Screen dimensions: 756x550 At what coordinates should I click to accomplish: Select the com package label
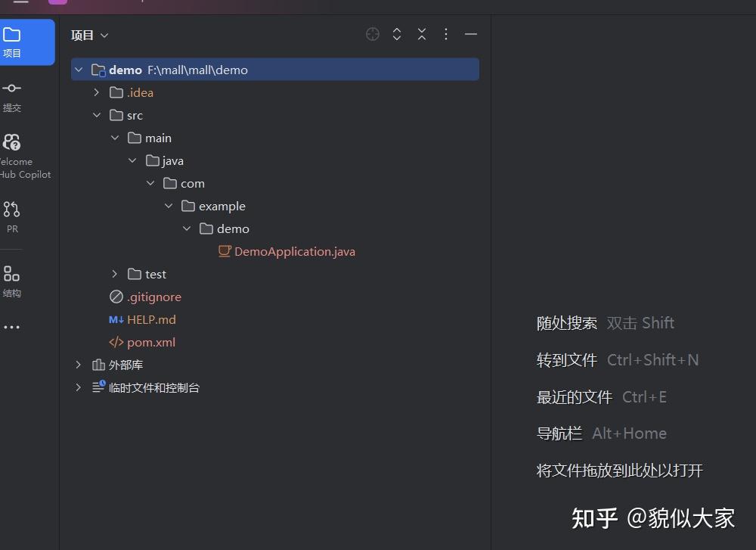coord(192,184)
